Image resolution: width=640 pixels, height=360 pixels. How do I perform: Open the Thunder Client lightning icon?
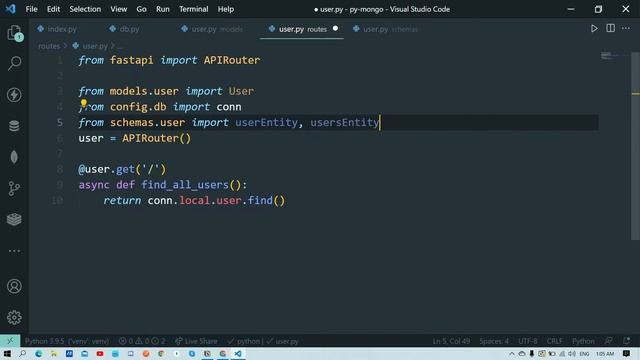click(14, 95)
